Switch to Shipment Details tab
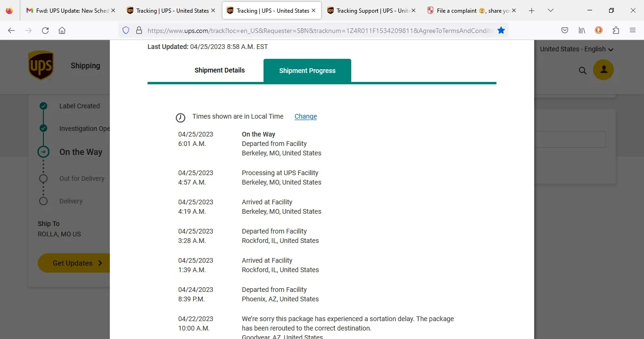 220,70
